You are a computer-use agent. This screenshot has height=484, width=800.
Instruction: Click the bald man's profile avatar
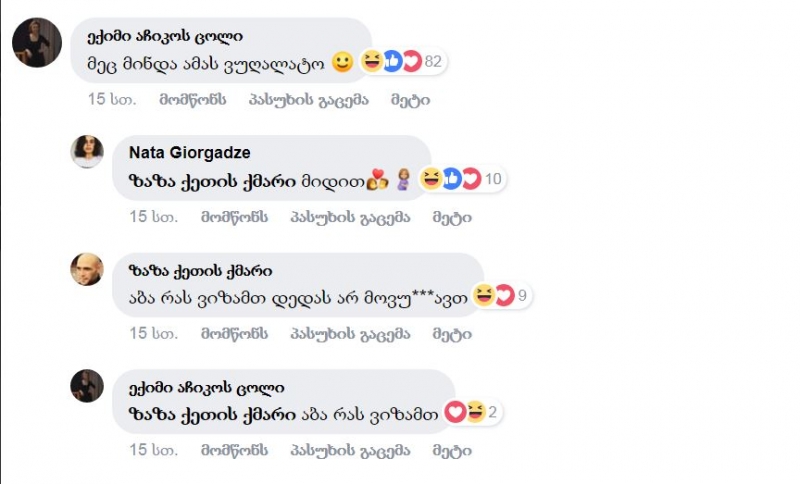click(87, 269)
